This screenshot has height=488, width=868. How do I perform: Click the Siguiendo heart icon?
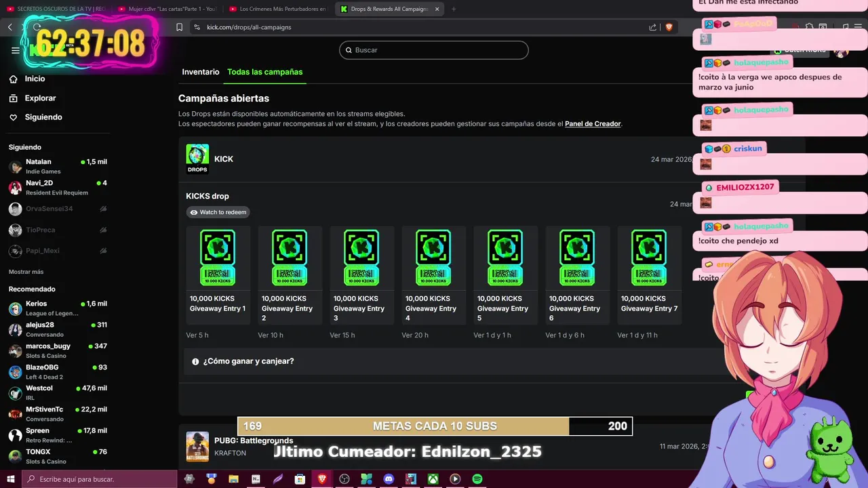(13, 117)
